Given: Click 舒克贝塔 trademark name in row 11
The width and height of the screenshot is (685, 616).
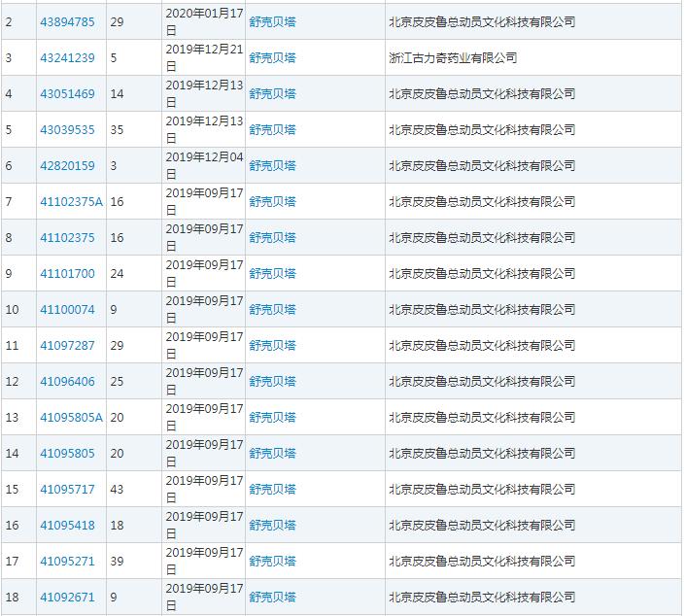Looking at the screenshot, I should coord(272,346).
